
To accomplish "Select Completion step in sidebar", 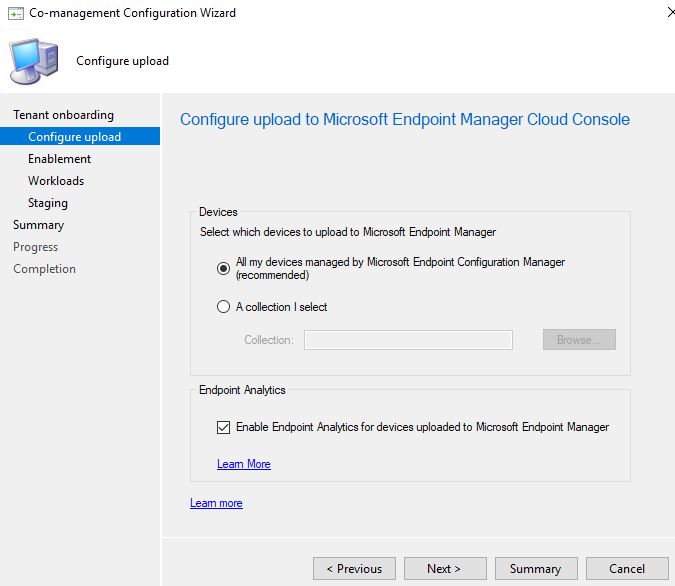I will tap(44, 269).
